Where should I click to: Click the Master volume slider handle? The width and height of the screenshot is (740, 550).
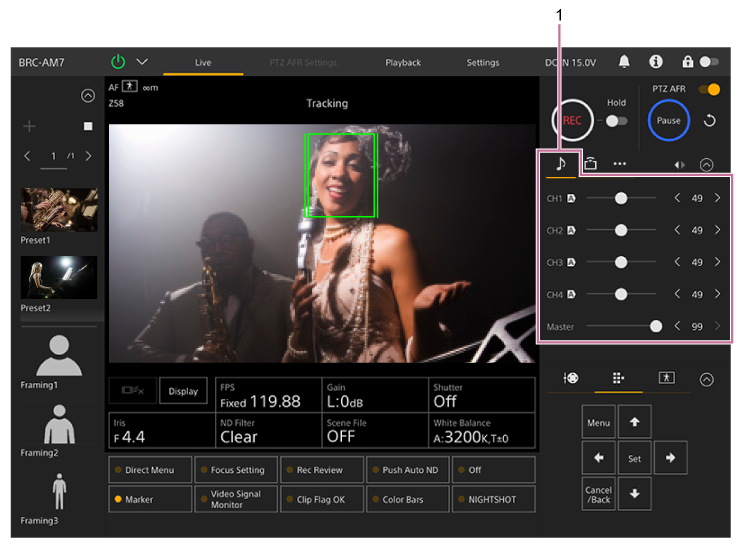point(656,326)
